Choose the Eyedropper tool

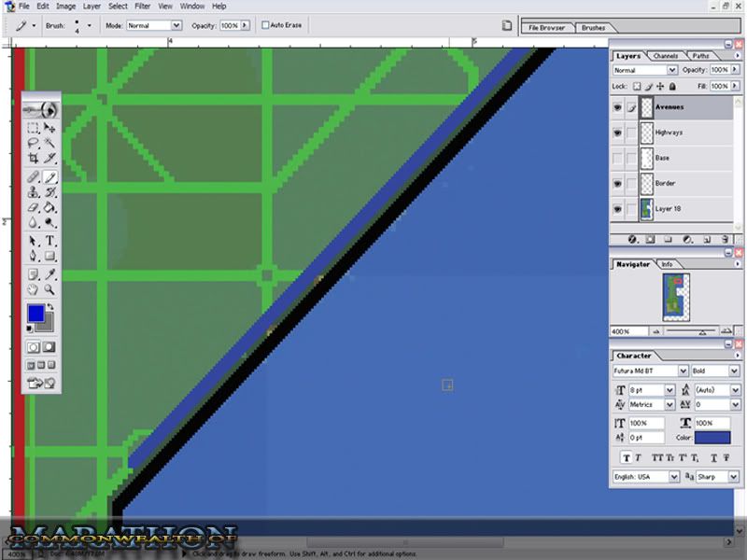pos(50,273)
